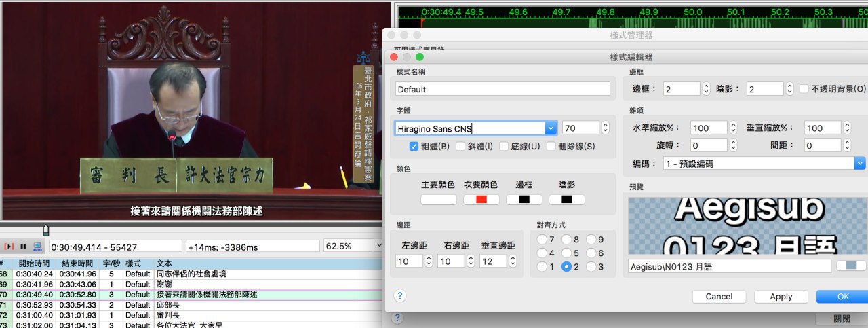The image size is (868, 328).
Task: Uncheck the 粗體(B) bold checkbox
Action: pos(414,146)
